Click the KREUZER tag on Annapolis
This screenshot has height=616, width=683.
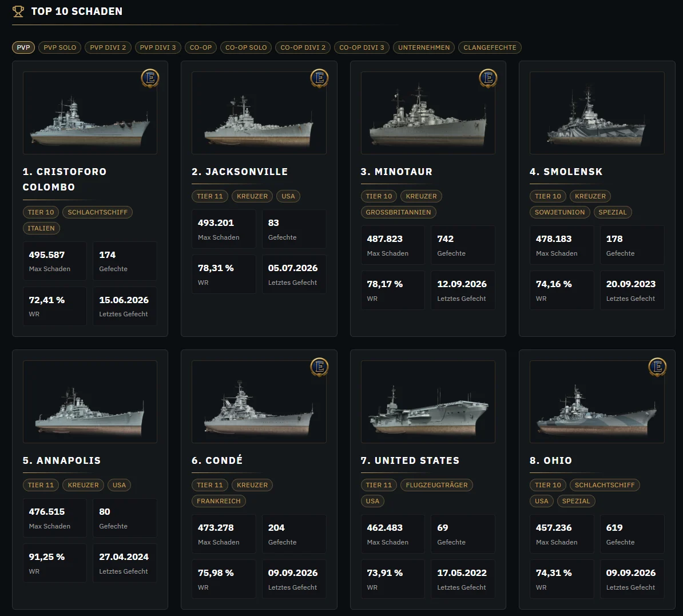[83, 485]
